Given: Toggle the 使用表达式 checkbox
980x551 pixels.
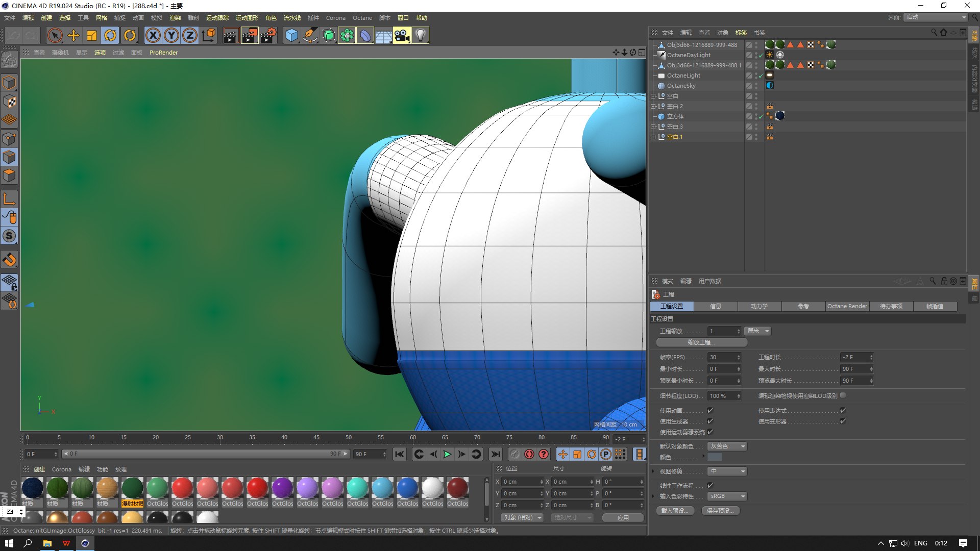Looking at the screenshot, I should (x=843, y=410).
